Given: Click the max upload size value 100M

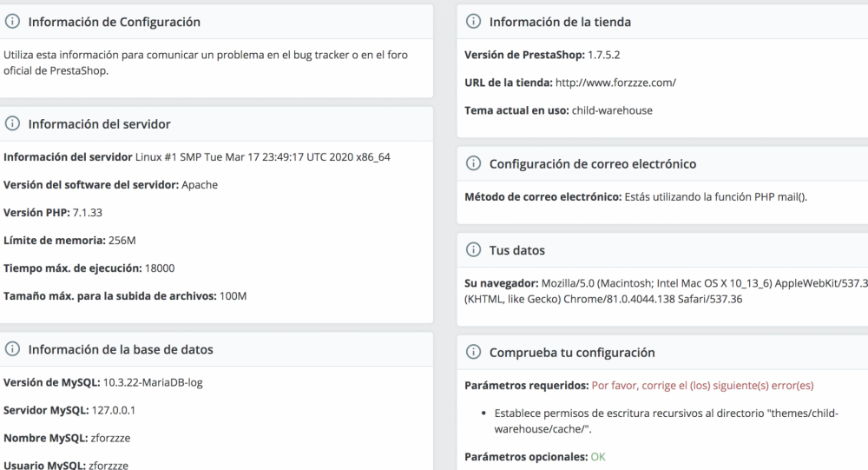Looking at the screenshot, I should [x=233, y=295].
